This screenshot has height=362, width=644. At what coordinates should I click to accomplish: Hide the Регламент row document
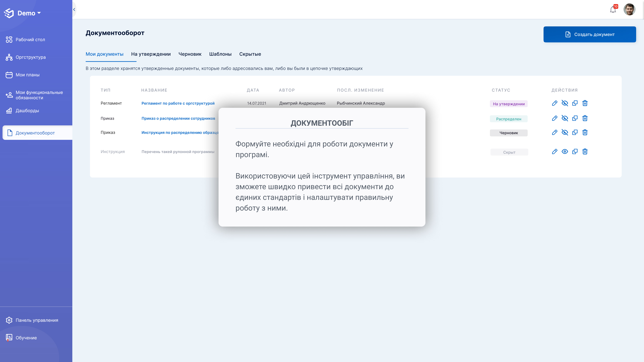[565, 103]
